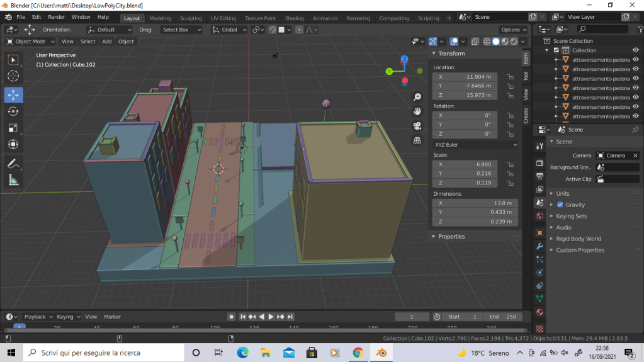Lock the X location property
Screen dimensions: 644x362
[x=510, y=77]
